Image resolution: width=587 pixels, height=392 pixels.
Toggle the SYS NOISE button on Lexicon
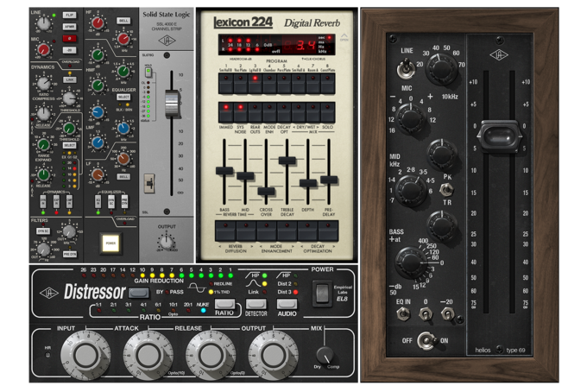pyautogui.click(x=240, y=112)
